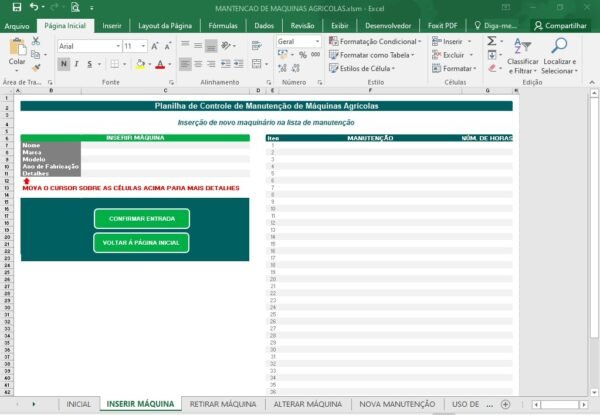Image resolution: width=600 pixels, height=415 pixels.
Task: Align text to the bottom
Action: [211, 46]
